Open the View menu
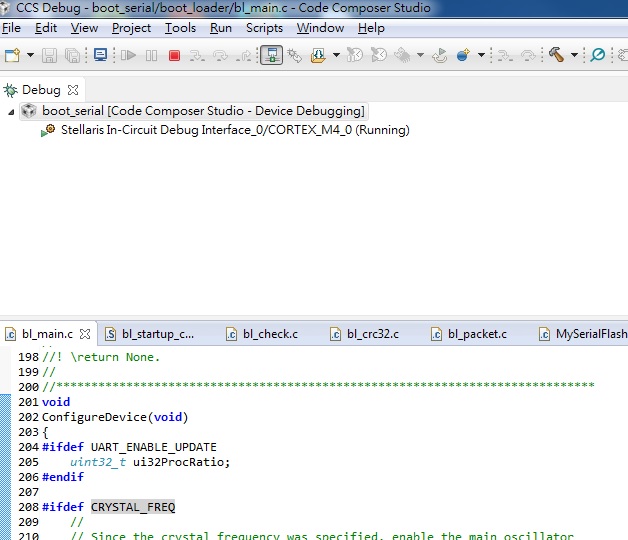The image size is (628, 540). [84, 28]
